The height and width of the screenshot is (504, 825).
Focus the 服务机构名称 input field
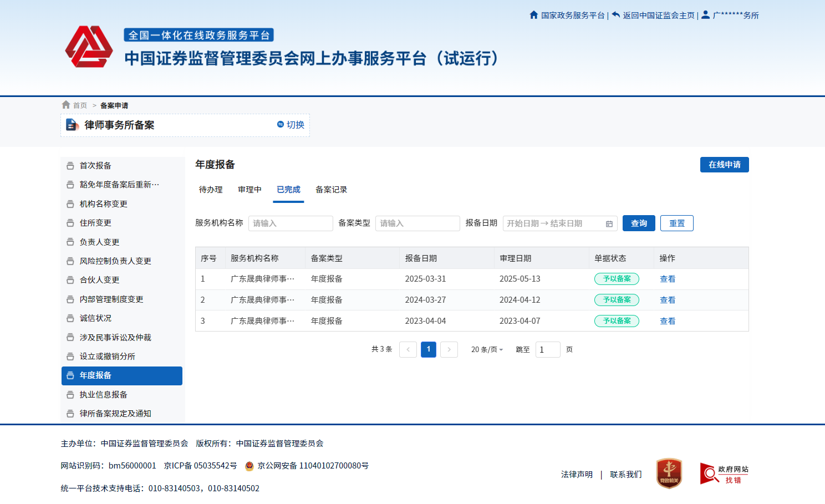point(291,223)
